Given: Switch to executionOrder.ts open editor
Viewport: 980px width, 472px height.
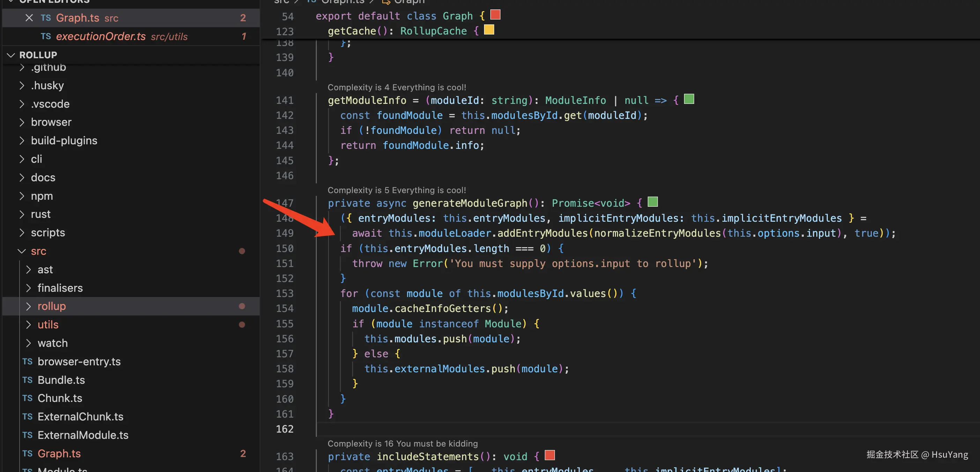Looking at the screenshot, I should pos(101,36).
